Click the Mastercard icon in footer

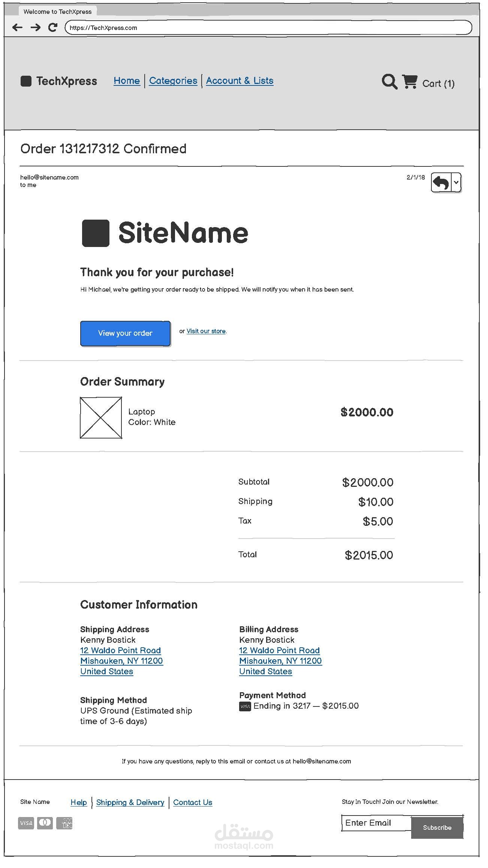pos(45,823)
